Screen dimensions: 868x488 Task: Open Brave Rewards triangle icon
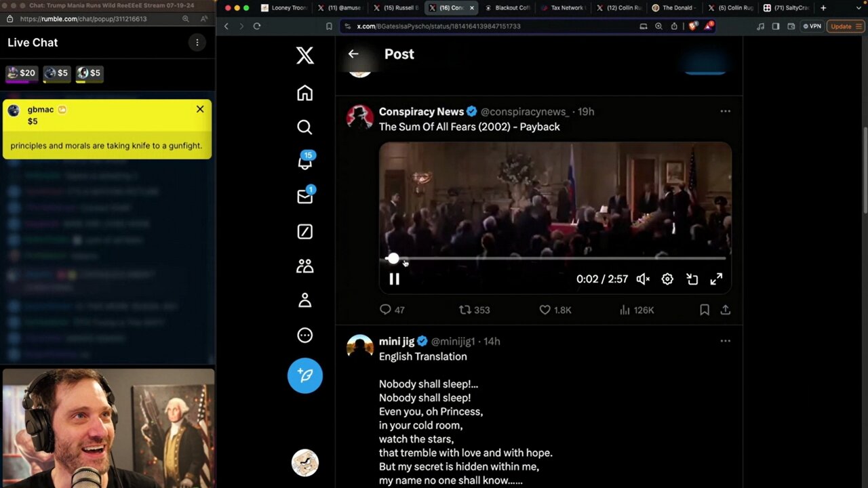(x=708, y=26)
